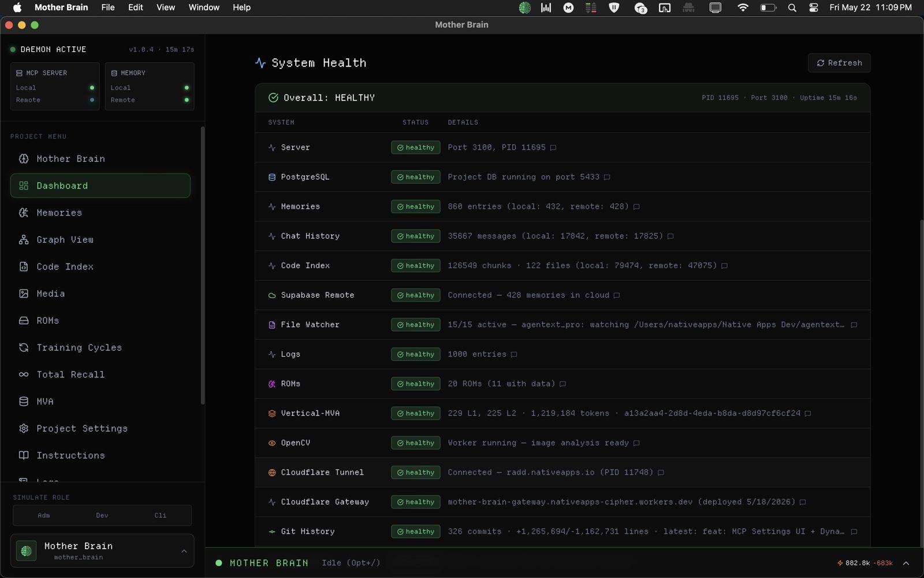
Task: Click the square icon after Chat History messages
Action: coord(670,236)
